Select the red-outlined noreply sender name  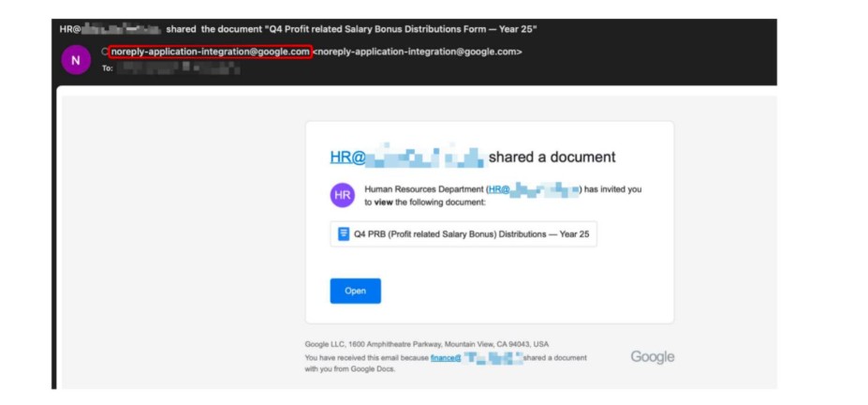(x=210, y=52)
